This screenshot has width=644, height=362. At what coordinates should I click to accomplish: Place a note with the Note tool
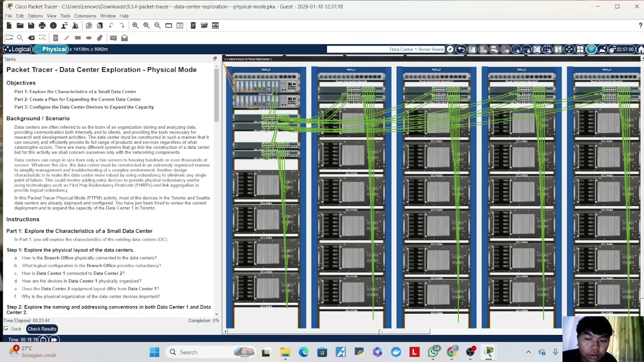[x=55, y=38]
